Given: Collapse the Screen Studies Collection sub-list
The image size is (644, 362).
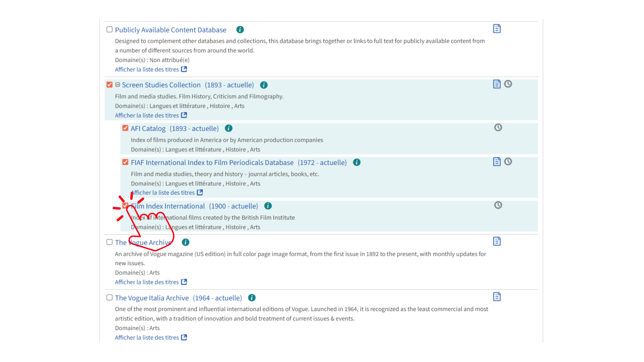Looking at the screenshot, I should 118,85.
